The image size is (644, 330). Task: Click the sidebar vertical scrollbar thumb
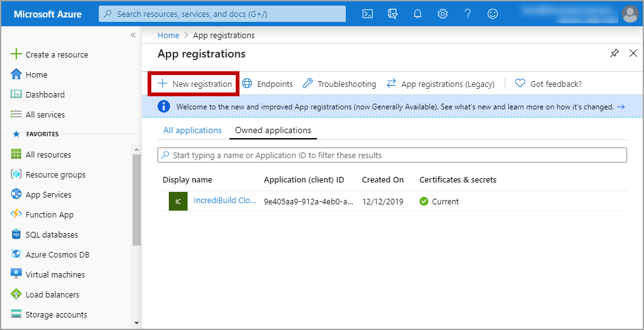(137, 200)
